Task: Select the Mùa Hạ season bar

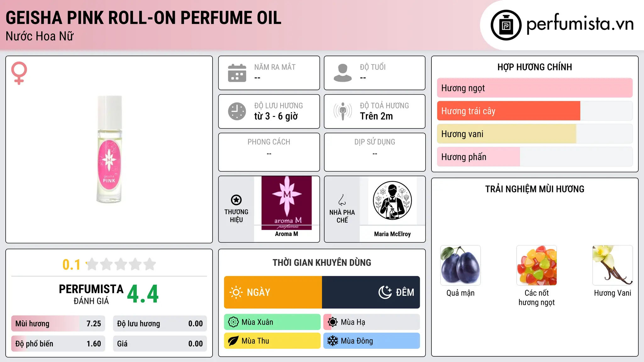Action: [372, 322]
